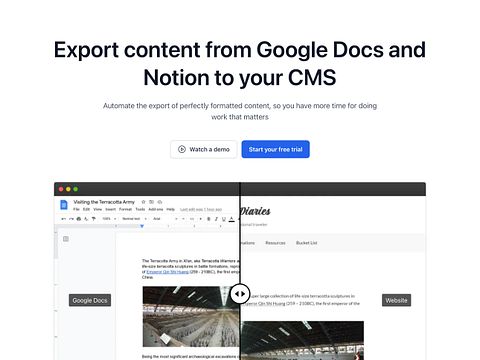The width and height of the screenshot is (480, 360).
Task: Click the print icon in Docs toolbar
Action: point(79,219)
